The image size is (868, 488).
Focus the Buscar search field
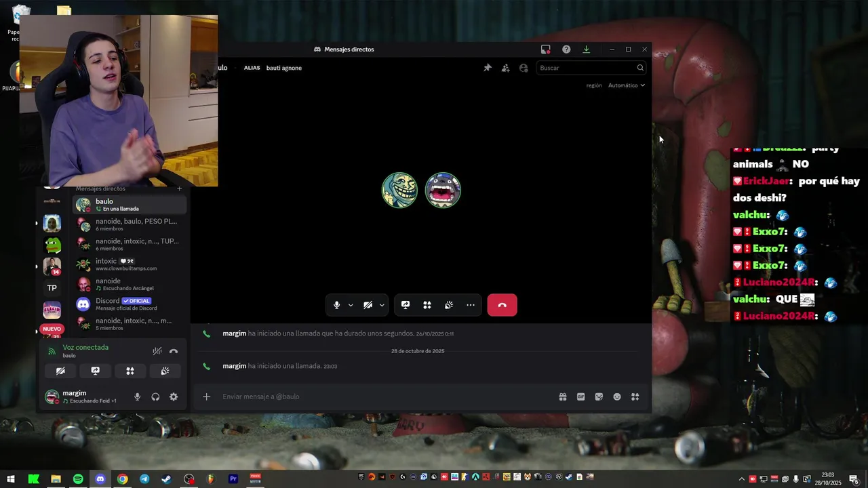point(591,68)
